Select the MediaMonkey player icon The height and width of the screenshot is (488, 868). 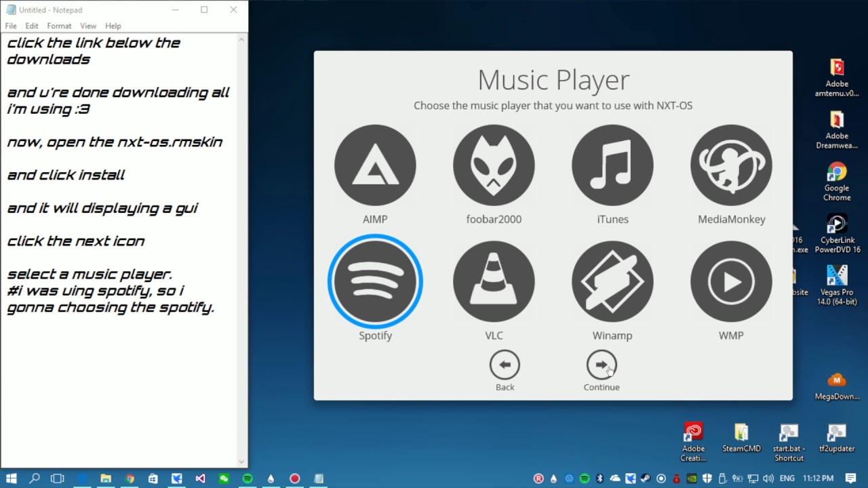(731, 165)
